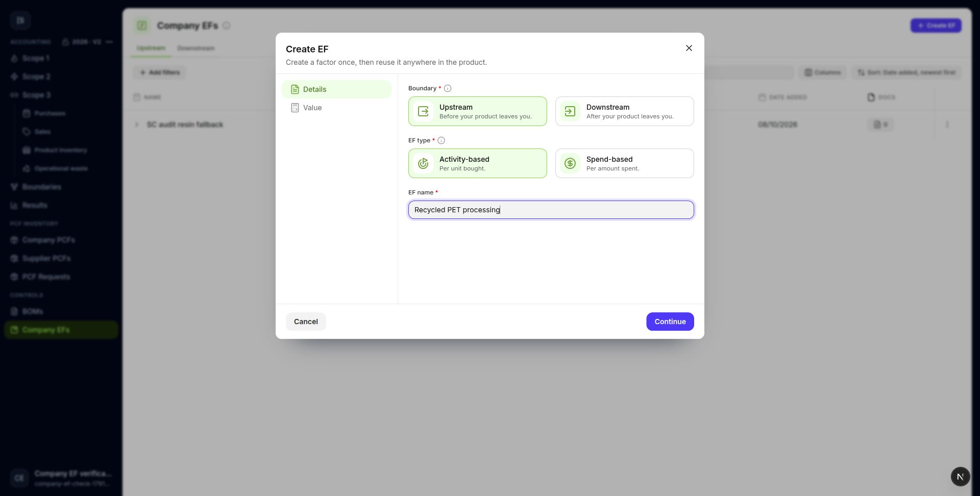Viewport: 980px width, 496px height.
Task: Select Company EFs in sidebar
Action: (x=61, y=330)
